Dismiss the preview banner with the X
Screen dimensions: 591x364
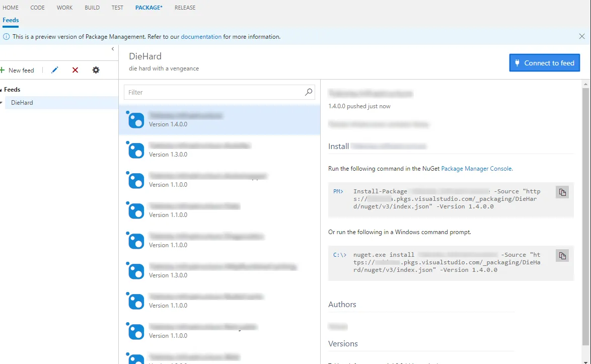coord(581,36)
